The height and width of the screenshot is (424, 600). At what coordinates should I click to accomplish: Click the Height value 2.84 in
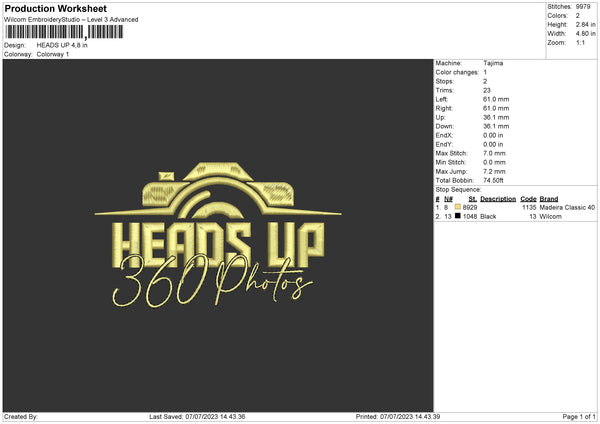click(585, 24)
